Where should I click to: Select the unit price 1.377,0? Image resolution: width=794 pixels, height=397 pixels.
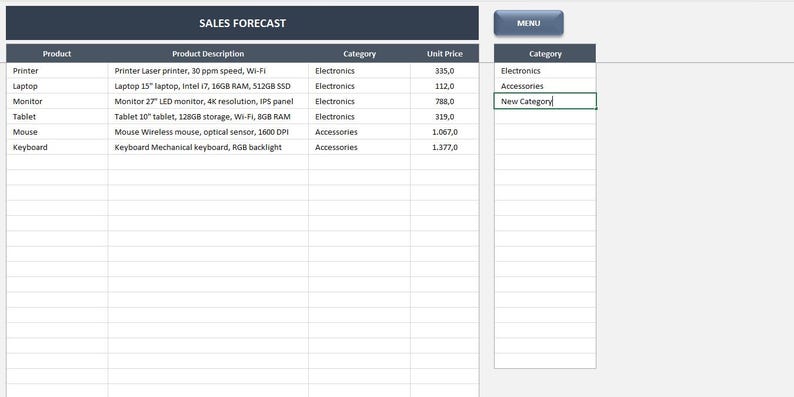point(445,147)
